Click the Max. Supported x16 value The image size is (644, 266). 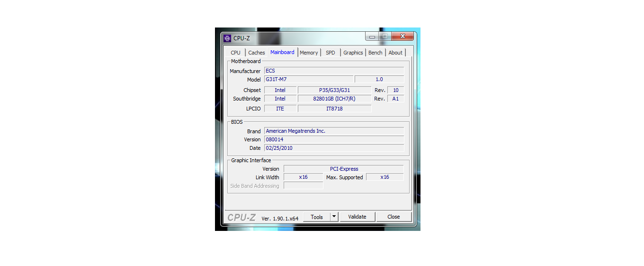385,177
